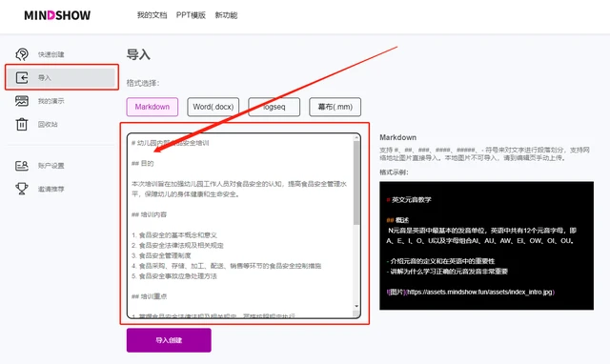This screenshot has height=364, width=610.
Task: Open 我的演示 presentation icon
Action: (x=22, y=101)
